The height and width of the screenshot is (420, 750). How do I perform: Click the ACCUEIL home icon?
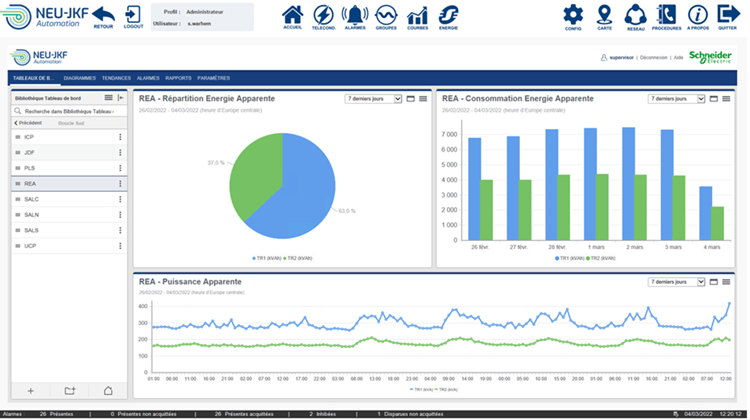tap(293, 16)
